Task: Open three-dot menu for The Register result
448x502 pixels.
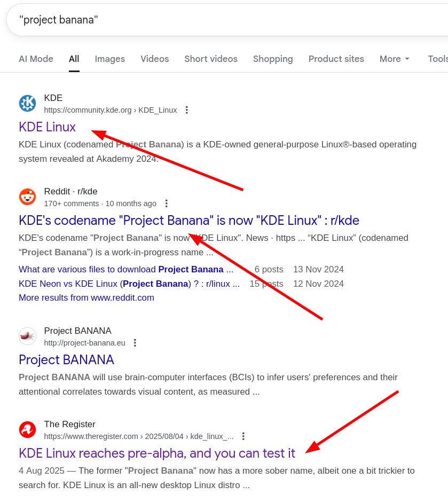Action: [x=243, y=436]
